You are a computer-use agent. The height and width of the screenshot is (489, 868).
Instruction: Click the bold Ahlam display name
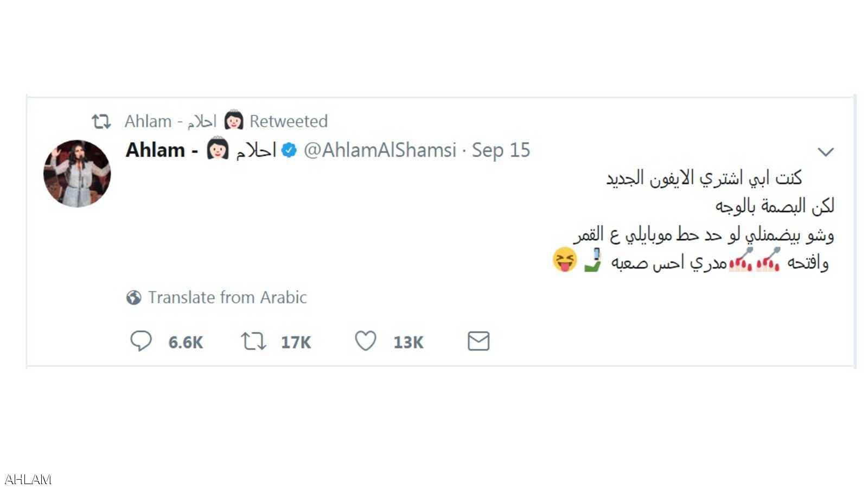click(x=156, y=150)
